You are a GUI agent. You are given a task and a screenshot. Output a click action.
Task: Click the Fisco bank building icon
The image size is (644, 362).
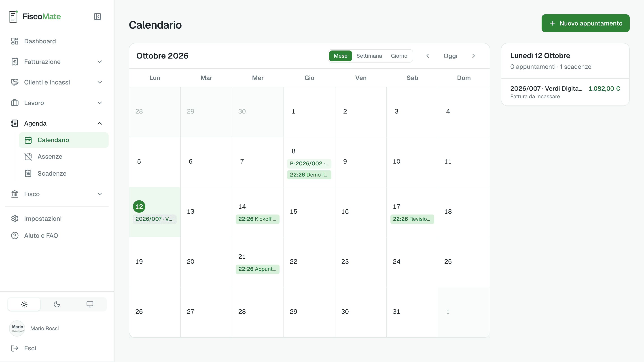pyautogui.click(x=15, y=194)
